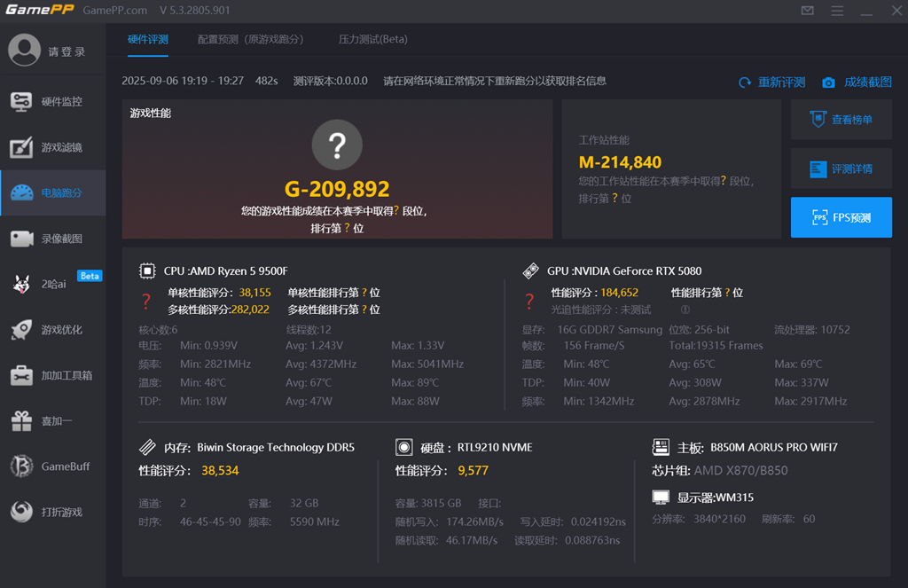Open the mail message icon in title bar
Viewport: 908px width, 588px height.
point(807,11)
